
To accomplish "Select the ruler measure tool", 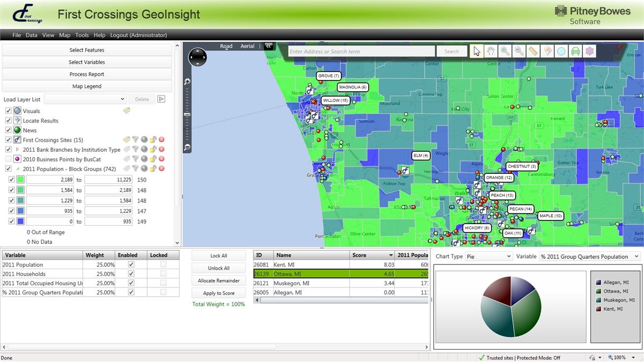I will [533, 51].
